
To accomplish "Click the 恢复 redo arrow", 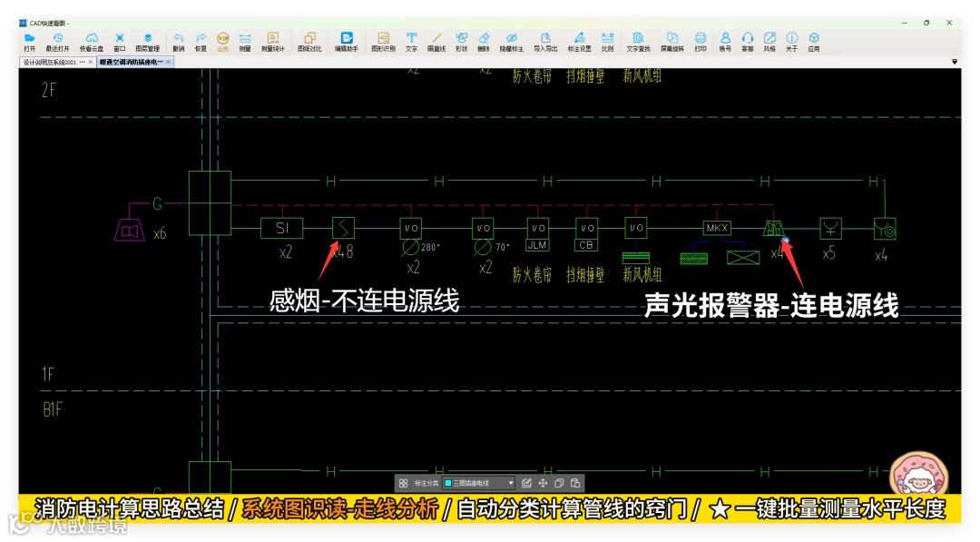I will coord(201,42).
